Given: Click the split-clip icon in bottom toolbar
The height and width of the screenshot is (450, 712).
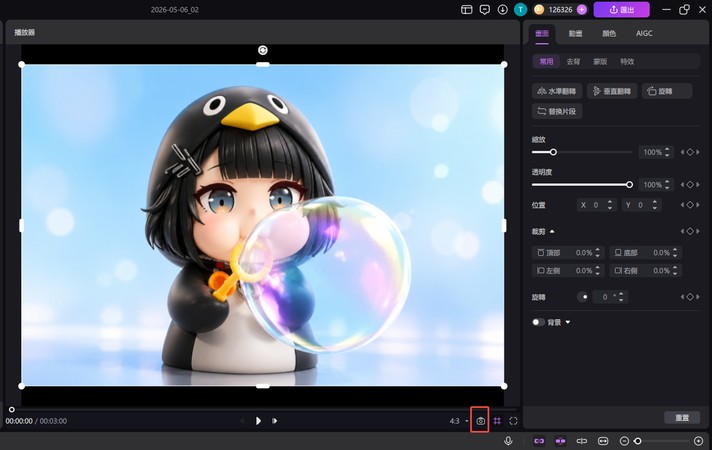Looking at the screenshot, I should [x=582, y=441].
